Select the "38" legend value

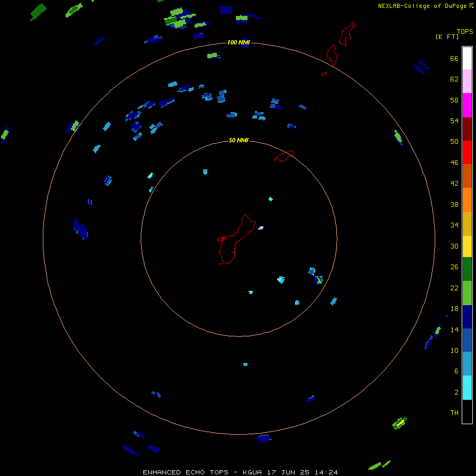[454, 204]
